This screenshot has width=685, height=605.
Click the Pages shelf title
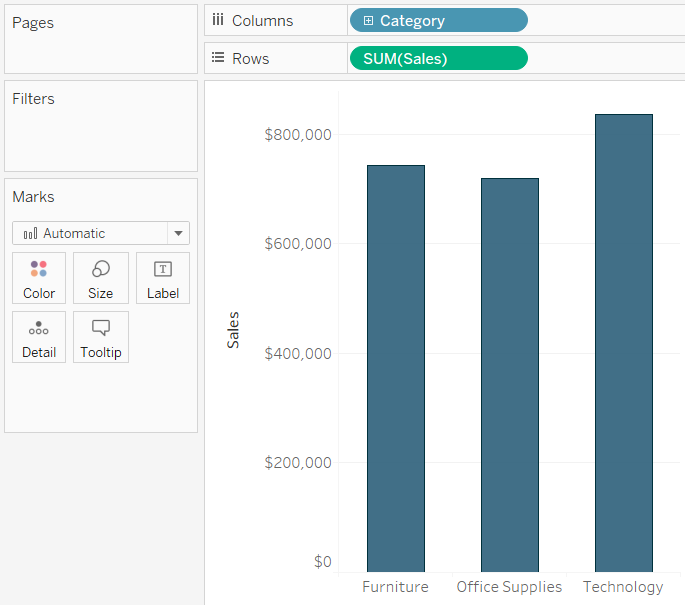(33, 23)
